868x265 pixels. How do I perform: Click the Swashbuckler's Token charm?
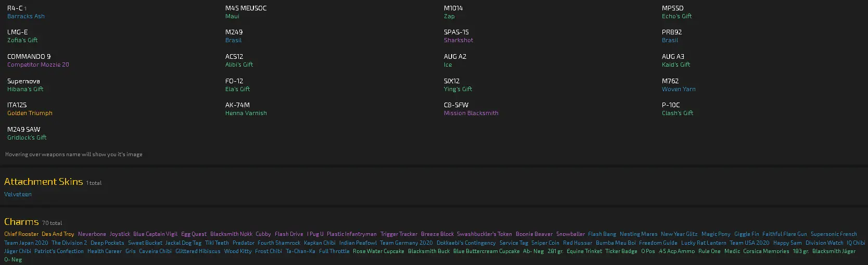tap(484, 234)
